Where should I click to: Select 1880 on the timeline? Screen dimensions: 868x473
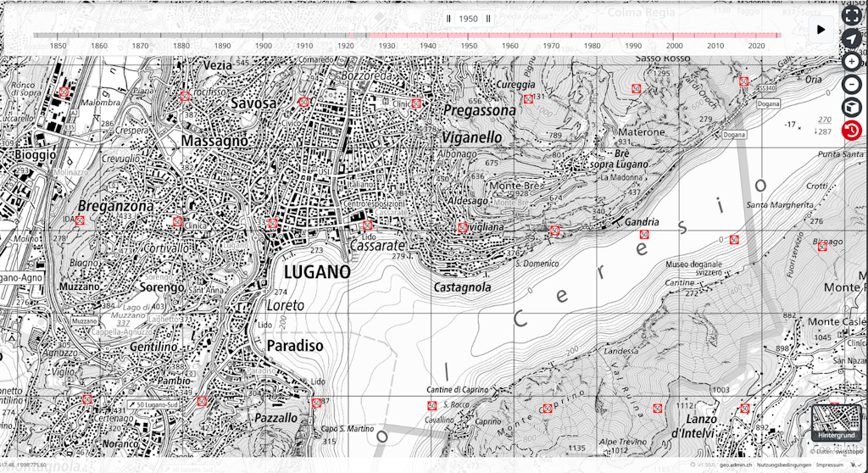pyautogui.click(x=181, y=36)
